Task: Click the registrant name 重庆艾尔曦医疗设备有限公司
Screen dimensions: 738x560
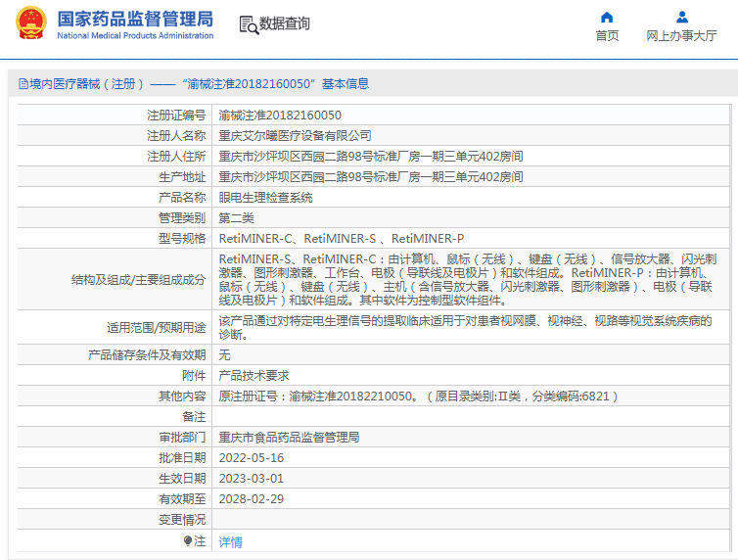Action: click(295, 135)
